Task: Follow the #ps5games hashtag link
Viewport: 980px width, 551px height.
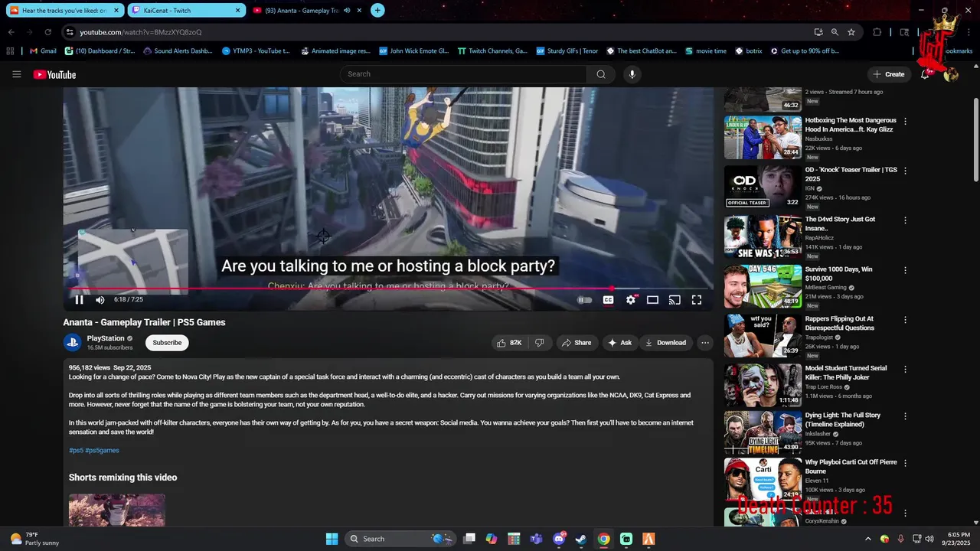Action: click(102, 451)
